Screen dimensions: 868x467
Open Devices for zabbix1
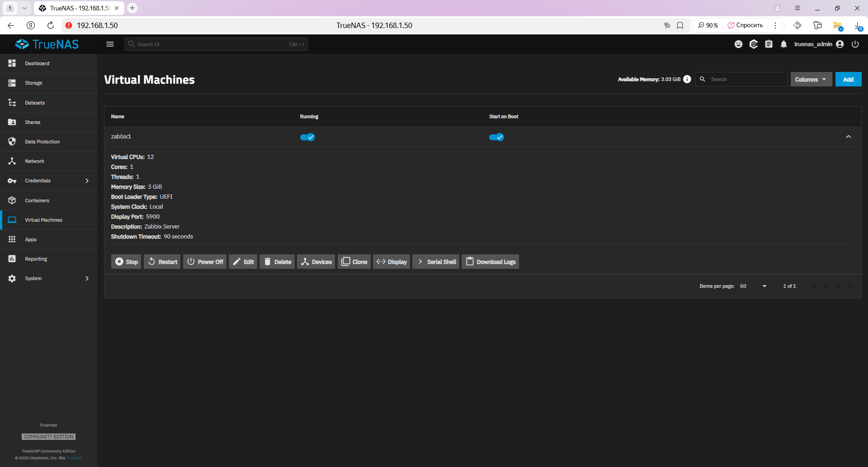tap(316, 262)
